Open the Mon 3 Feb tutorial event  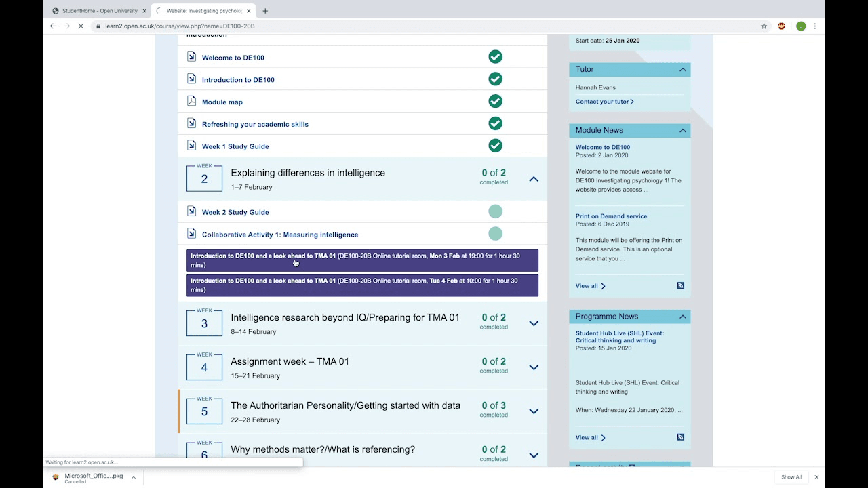(x=362, y=260)
